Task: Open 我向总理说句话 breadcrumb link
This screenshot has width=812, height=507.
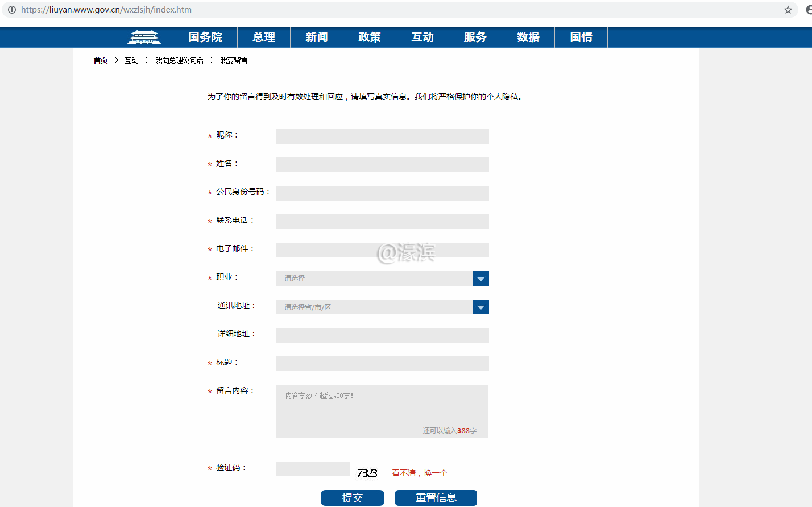Action: 179,60
